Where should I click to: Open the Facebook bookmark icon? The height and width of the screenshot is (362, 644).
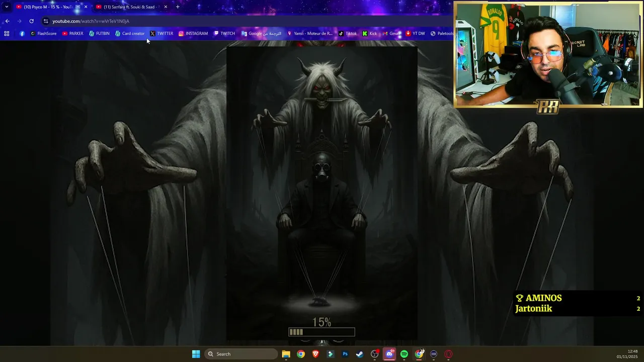click(x=22, y=34)
